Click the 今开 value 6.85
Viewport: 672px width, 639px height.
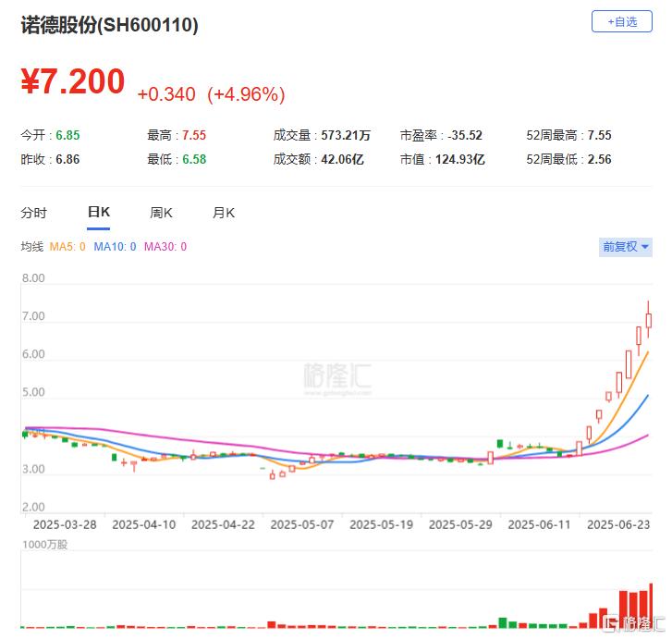point(67,136)
